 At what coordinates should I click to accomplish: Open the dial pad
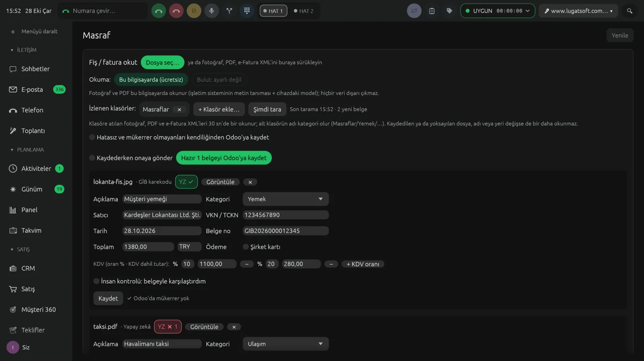click(x=247, y=11)
